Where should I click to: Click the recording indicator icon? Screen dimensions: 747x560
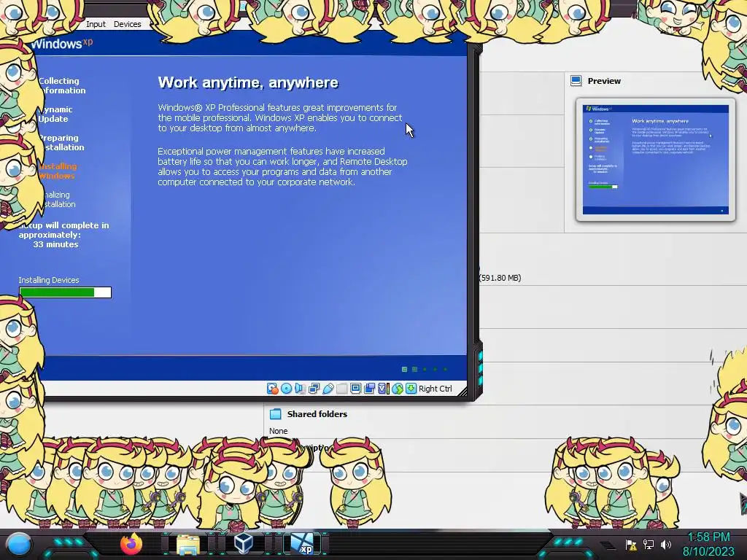click(369, 389)
